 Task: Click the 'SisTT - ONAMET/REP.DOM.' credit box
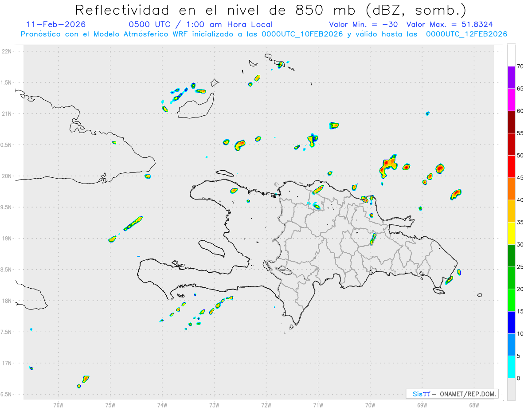coord(452,394)
